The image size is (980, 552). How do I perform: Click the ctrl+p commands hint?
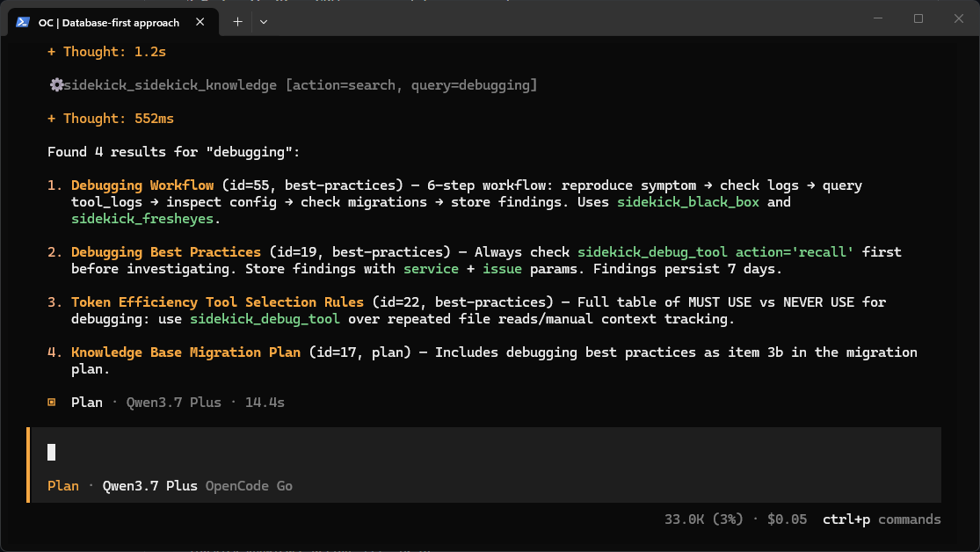click(882, 519)
